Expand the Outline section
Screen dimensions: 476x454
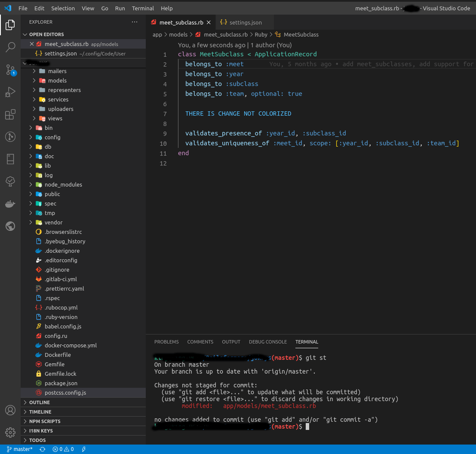(x=83, y=402)
